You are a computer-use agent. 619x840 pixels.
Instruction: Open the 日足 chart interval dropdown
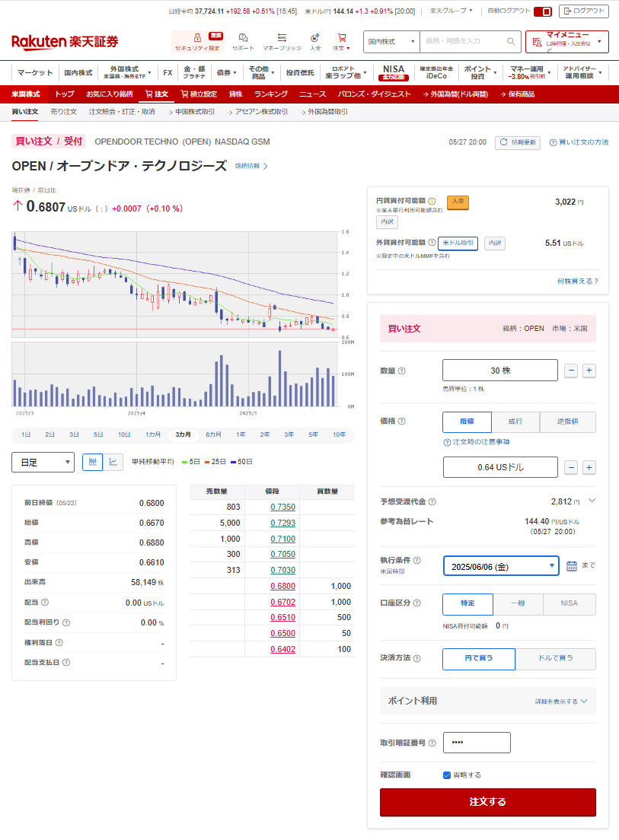click(x=43, y=462)
